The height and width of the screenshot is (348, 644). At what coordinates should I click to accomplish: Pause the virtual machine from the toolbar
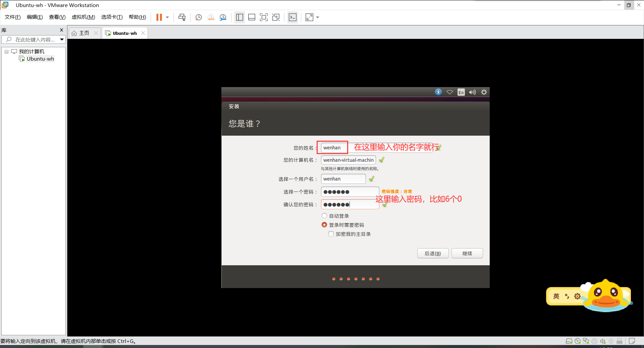point(159,17)
